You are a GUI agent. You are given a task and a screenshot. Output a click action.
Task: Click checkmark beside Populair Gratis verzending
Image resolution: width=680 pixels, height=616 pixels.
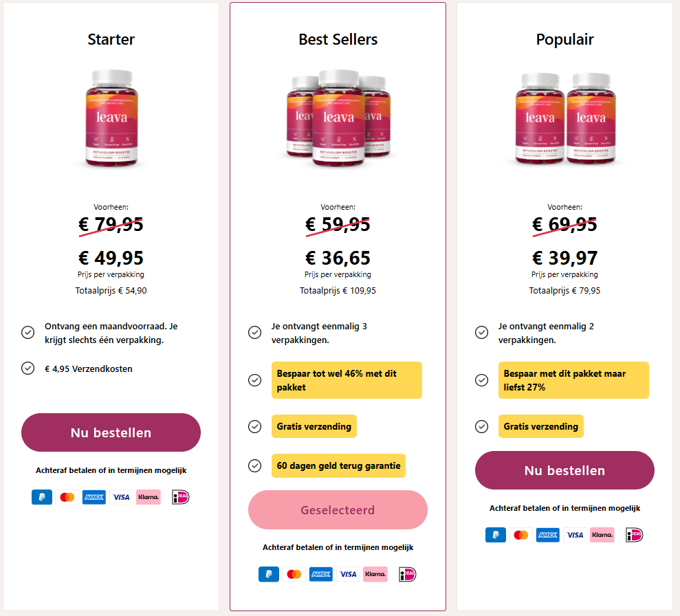(482, 426)
